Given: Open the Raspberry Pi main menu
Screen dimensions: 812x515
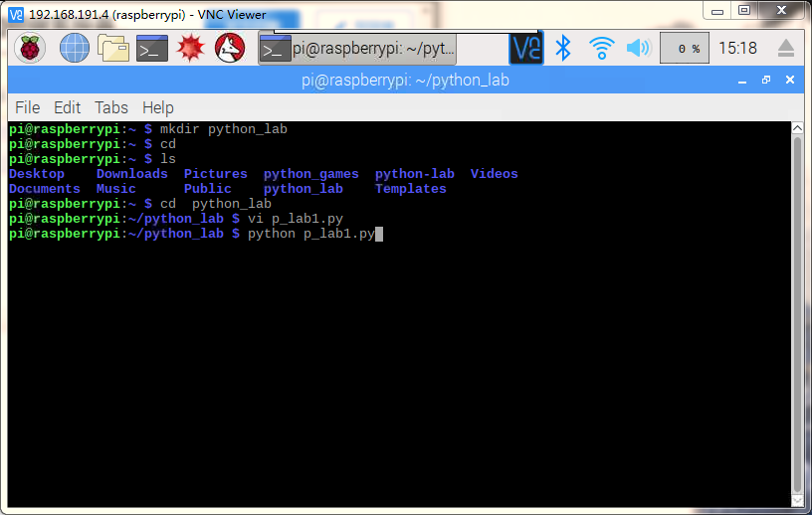Looking at the screenshot, I should (30, 48).
